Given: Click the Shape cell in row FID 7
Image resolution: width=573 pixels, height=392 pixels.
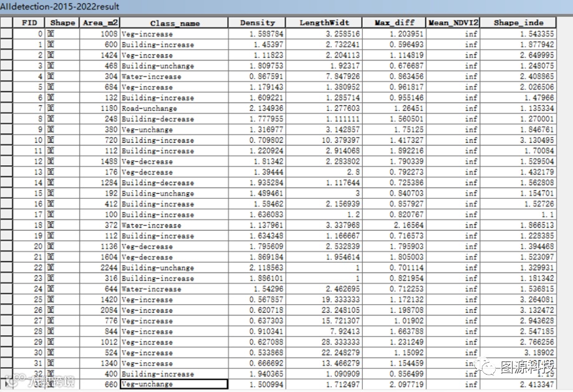Looking at the screenshot, I should point(62,108).
